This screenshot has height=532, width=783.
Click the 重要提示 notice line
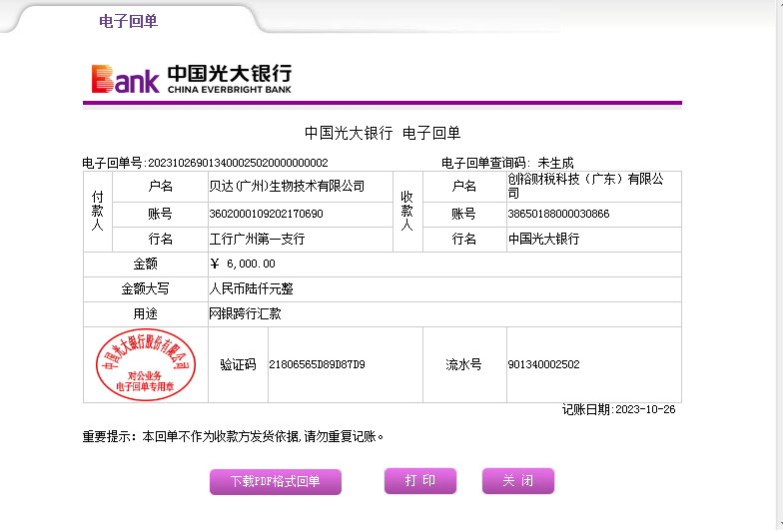click(x=233, y=437)
